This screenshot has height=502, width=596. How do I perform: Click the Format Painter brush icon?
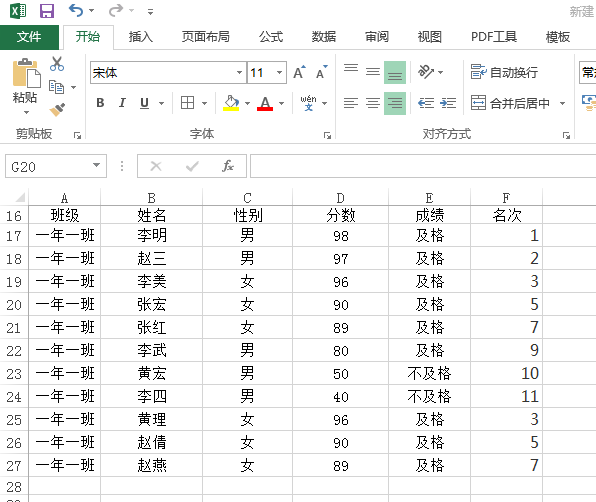pos(57,109)
